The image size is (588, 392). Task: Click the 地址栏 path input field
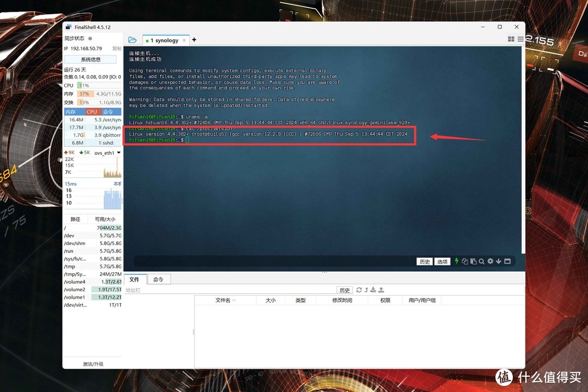pyautogui.click(x=230, y=290)
